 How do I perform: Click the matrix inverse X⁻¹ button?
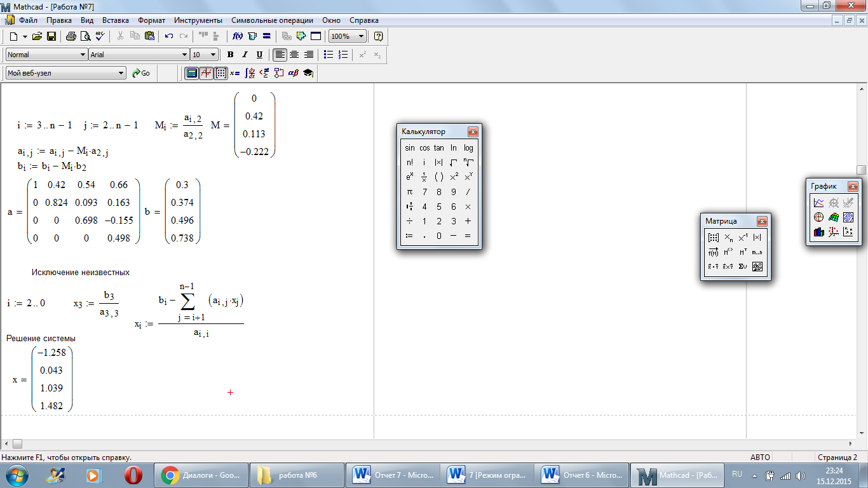[x=743, y=238]
